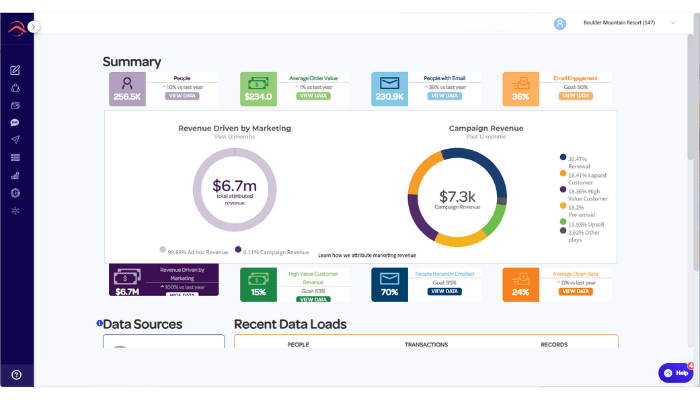Click the user avatar icon in header
The height and width of the screenshot is (400, 700).
[x=560, y=22]
